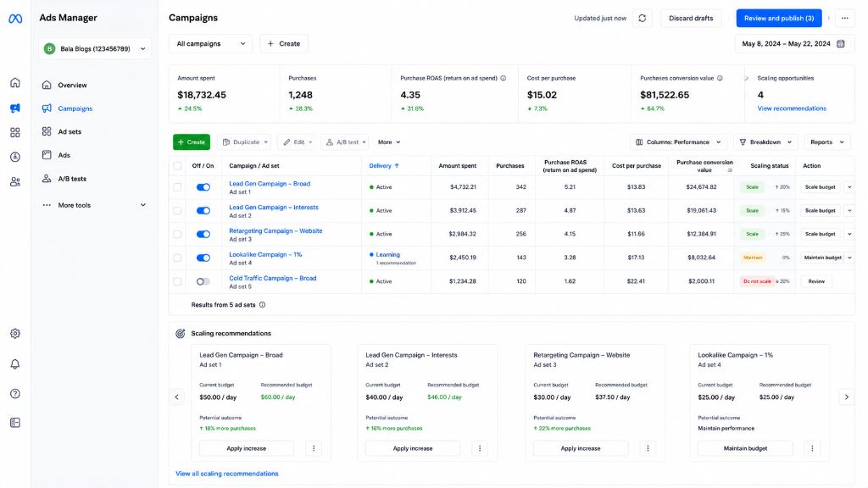This screenshot has height=488, width=868.
Task: Open the calendar icon in date range
Action: (x=840, y=44)
